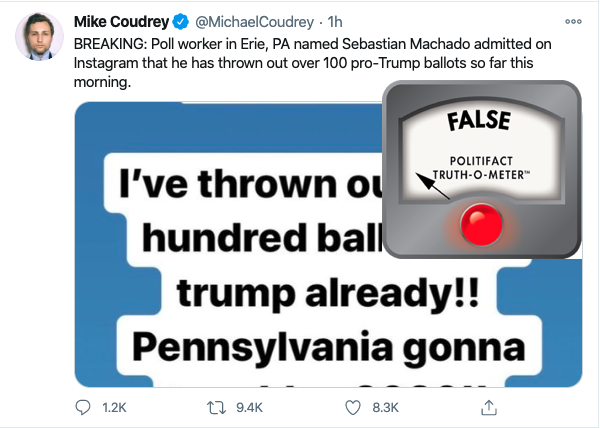Click the 8.3K likes count

click(x=385, y=408)
